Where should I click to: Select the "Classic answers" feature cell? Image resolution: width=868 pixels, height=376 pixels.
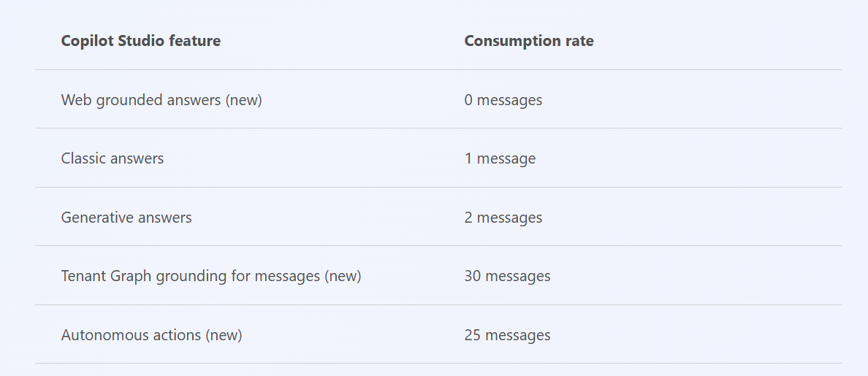click(113, 158)
